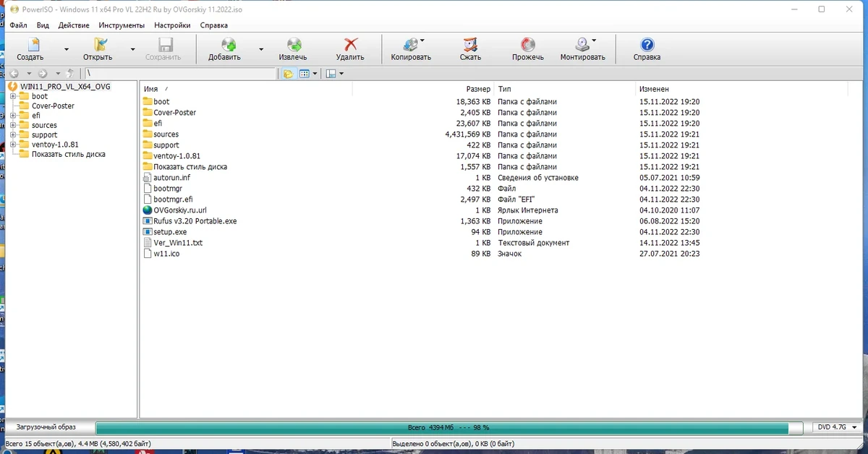Select Rufus v3.20 Portable.exe file
The width and height of the screenshot is (868, 454).
(195, 221)
